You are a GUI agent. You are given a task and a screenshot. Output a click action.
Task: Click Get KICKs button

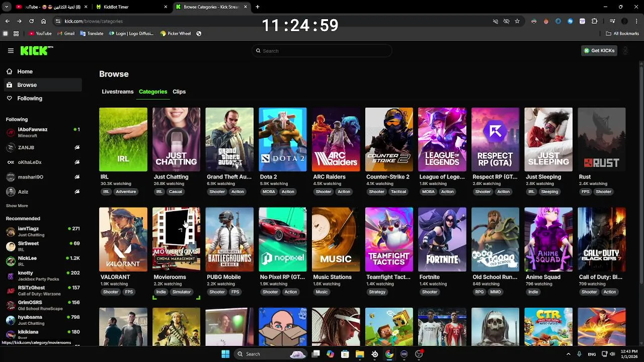point(599,50)
